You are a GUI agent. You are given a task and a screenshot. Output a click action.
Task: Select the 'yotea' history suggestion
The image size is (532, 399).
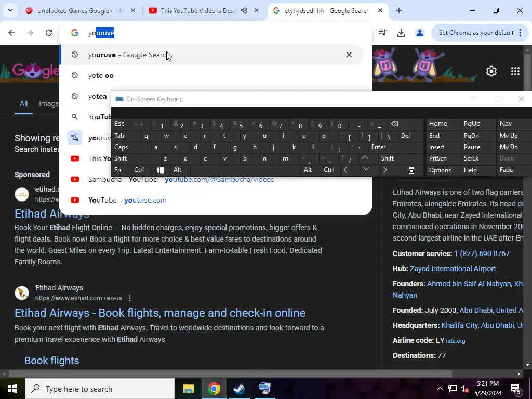[x=97, y=96]
